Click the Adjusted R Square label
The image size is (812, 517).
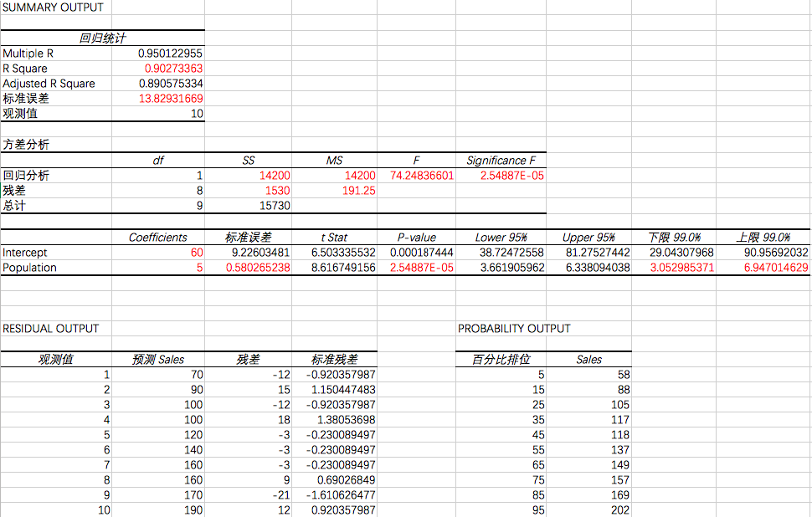coord(49,84)
